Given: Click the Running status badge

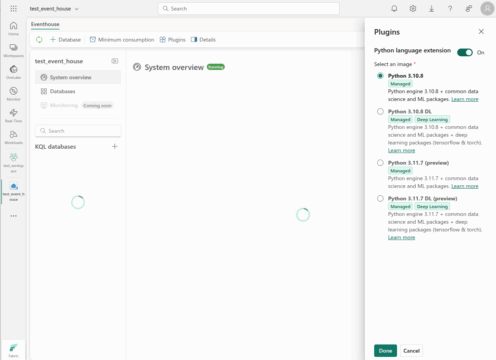Looking at the screenshot, I should coord(216,67).
